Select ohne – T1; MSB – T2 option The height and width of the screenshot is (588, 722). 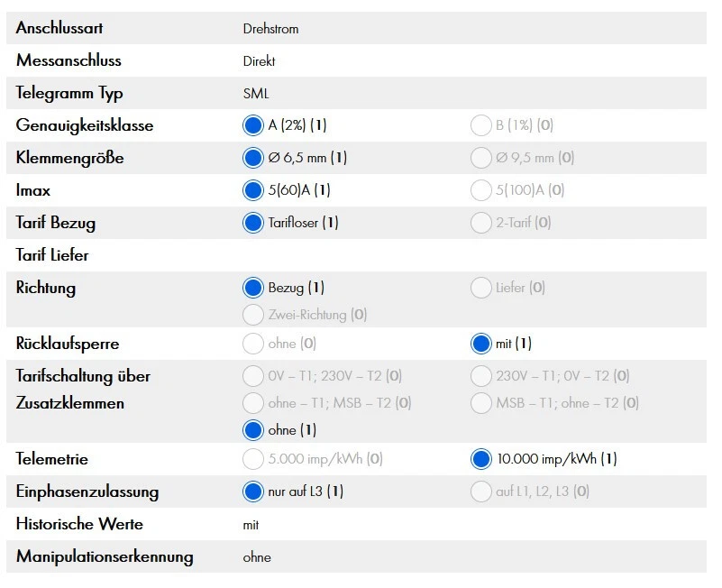252,404
